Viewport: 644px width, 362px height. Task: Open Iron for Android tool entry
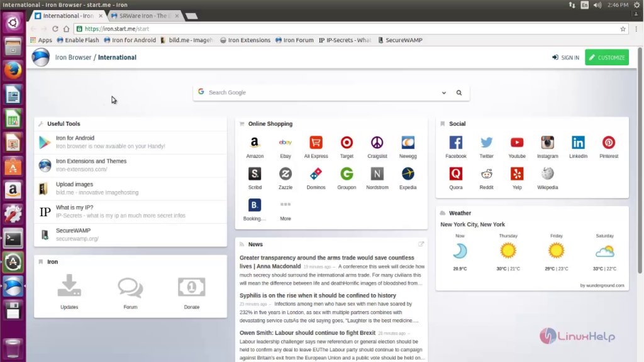131,142
